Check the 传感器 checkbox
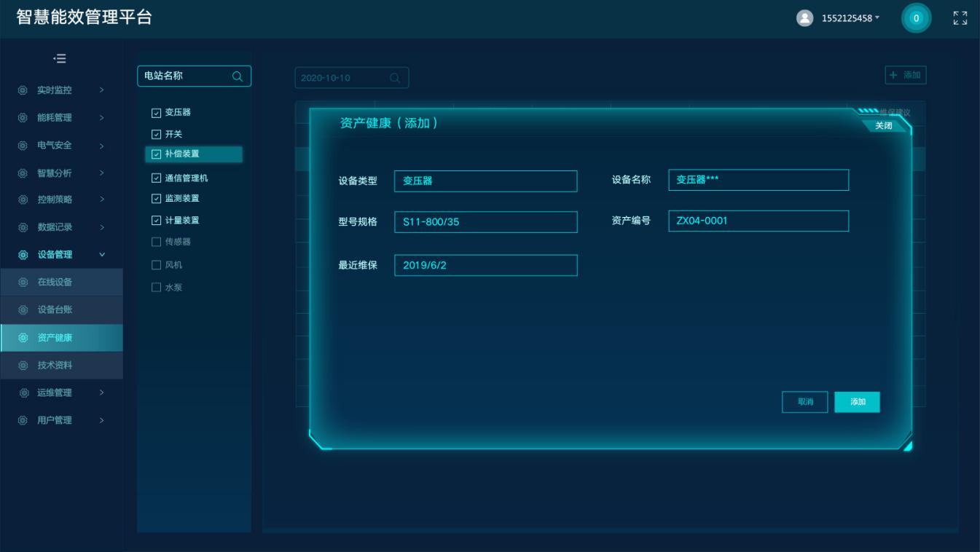 (155, 242)
